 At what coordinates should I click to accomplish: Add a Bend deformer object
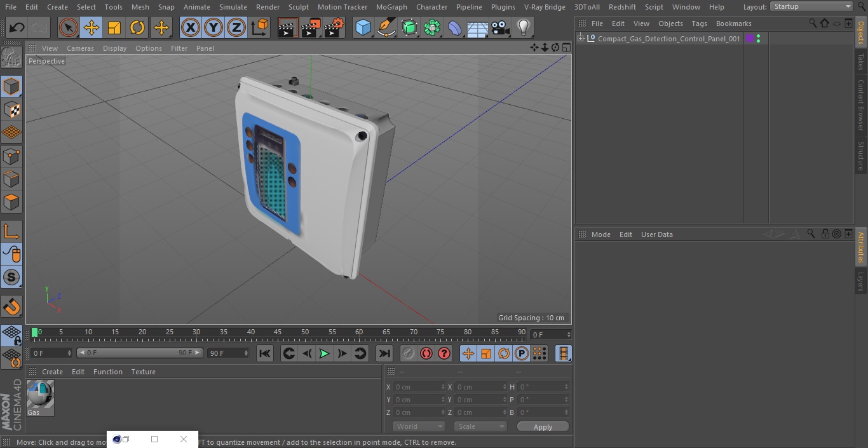455,27
